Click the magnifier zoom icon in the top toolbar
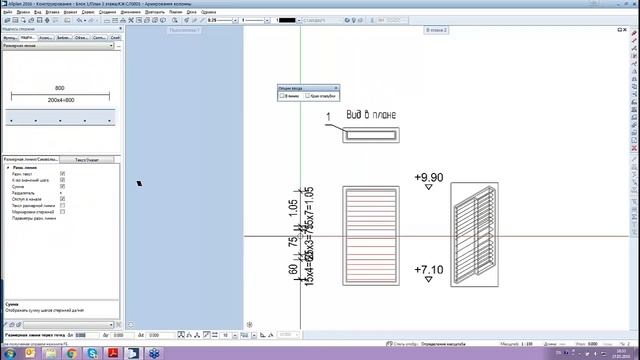This screenshot has width=640, height=360. coord(175,20)
